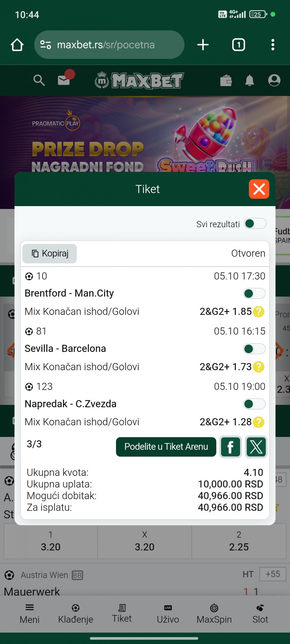Image resolution: width=290 pixels, height=644 pixels.
Task: Open the search magnifier icon
Action: coord(39,81)
